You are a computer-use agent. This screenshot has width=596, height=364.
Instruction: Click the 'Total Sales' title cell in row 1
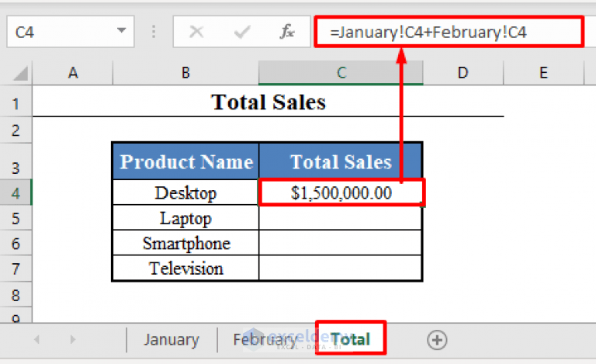pos(269,102)
